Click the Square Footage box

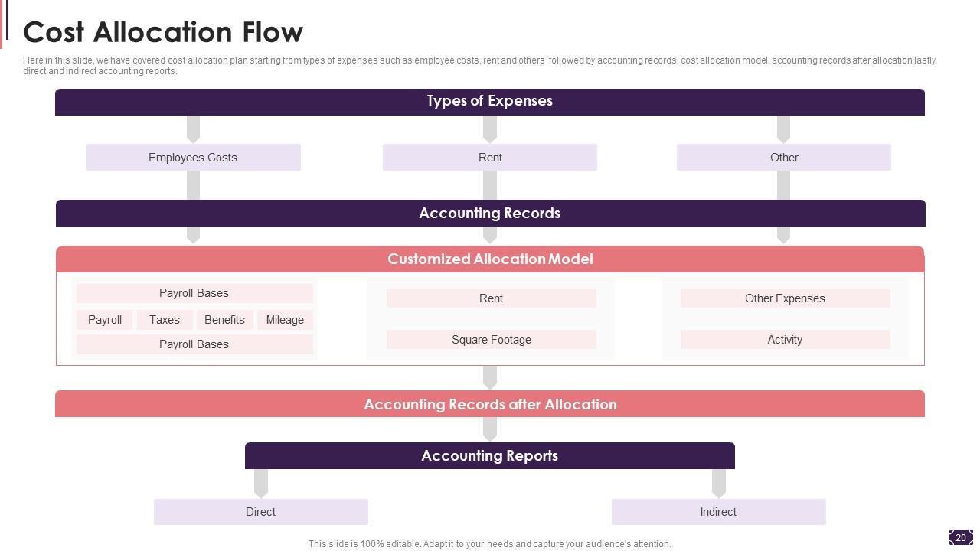click(491, 340)
